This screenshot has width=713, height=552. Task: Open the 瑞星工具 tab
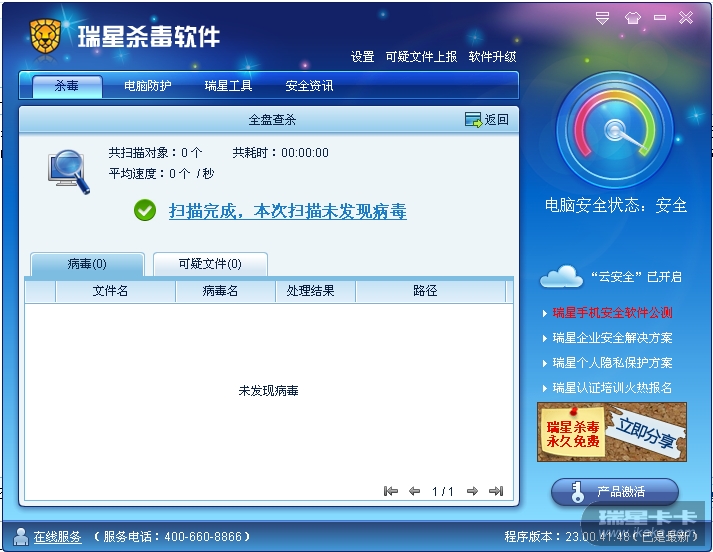click(228, 86)
